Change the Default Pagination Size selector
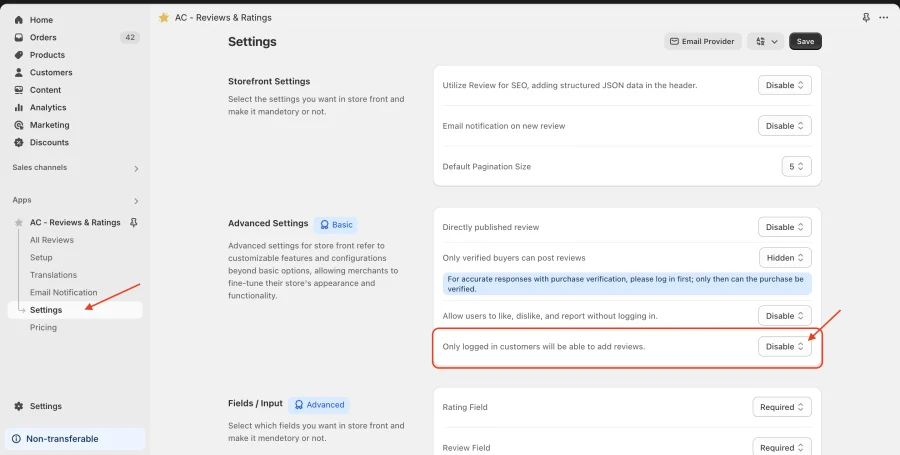900x455 pixels. [796, 166]
